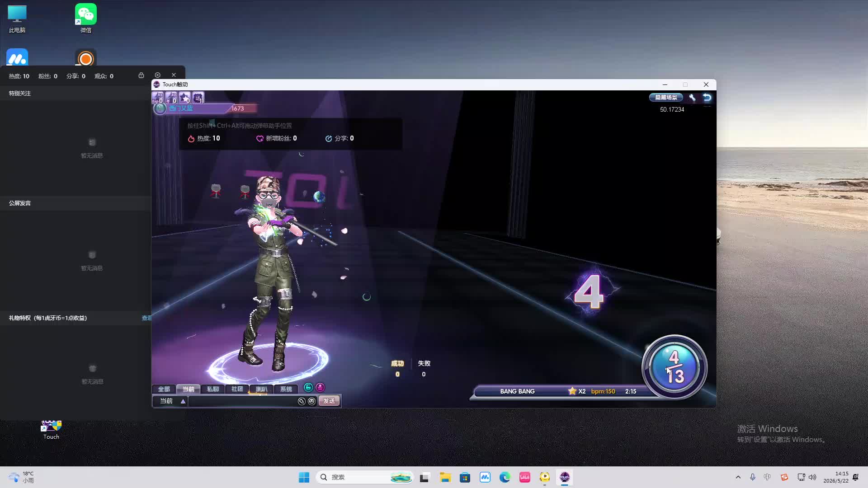Click the X2 Exp bonus icon
868x488 pixels.
(x=158, y=98)
